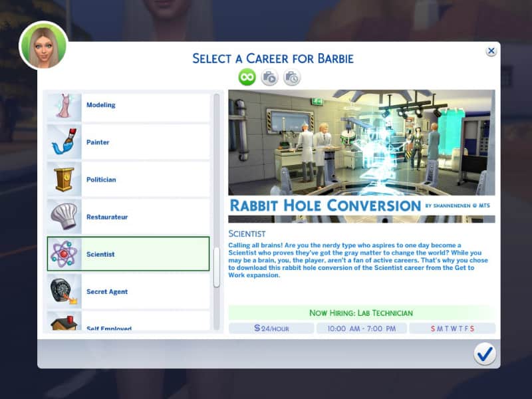Click the Now Hiring: Lab Technician bar
The width and height of the screenshot is (532, 399).
361,313
